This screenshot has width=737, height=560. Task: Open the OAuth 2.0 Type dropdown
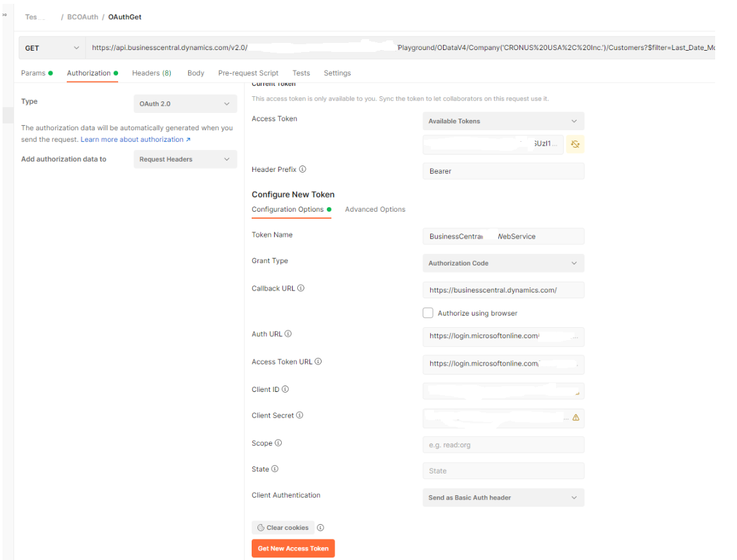185,104
